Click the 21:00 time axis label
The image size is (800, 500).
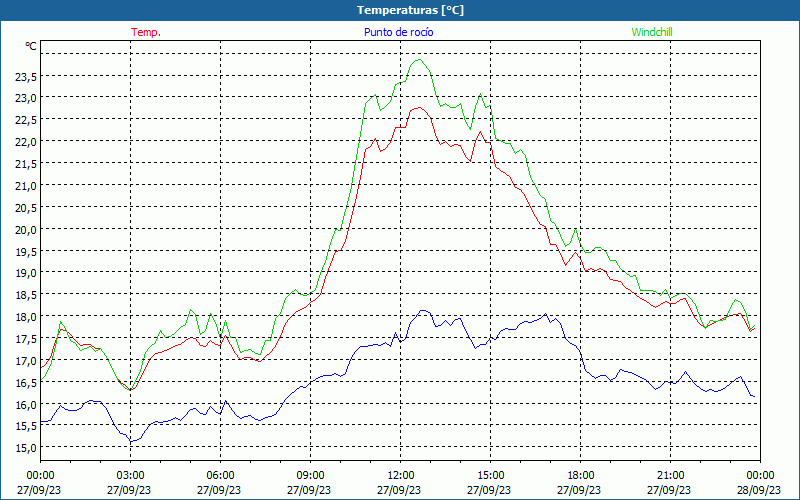670,476
